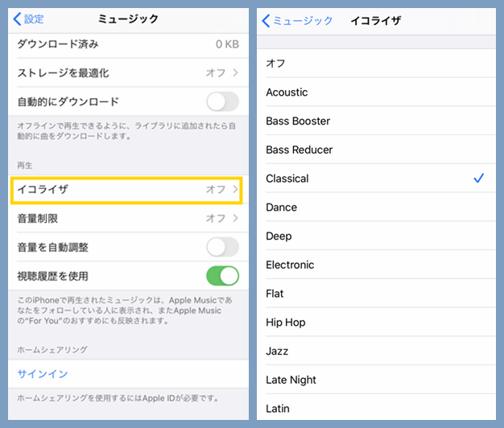The width and height of the screenshot is (504, 428).
Task: Choose the Electronic equalizer preset
Action: (x=376, y=265)
